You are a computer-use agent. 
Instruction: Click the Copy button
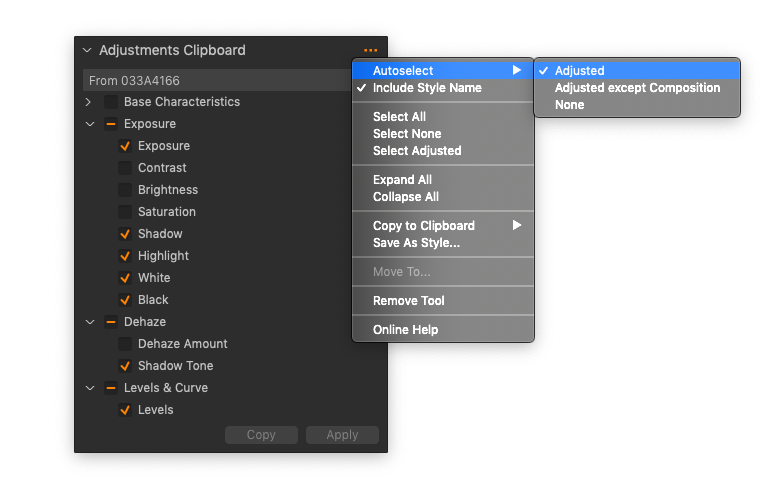pyautogui.click(x=261, y=435)
